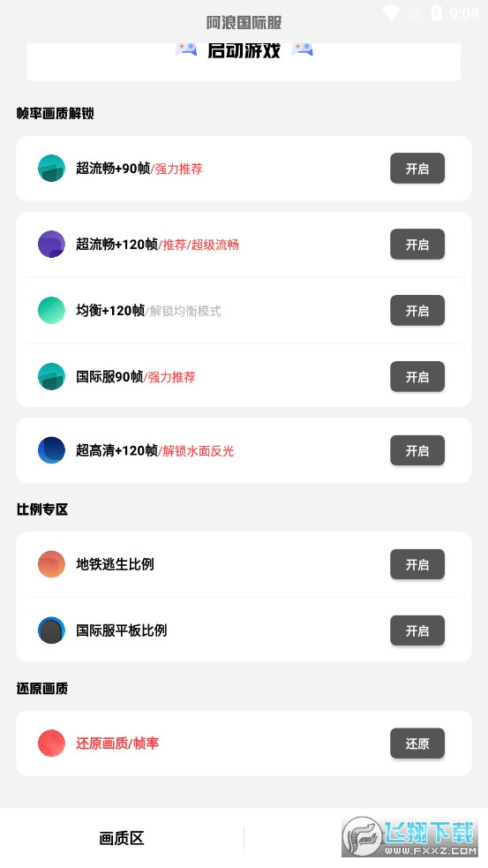Viewport: 488px width, 868px height.
Task: Tap the teal icon beside 超流畅+90帧
Action: 51,169
